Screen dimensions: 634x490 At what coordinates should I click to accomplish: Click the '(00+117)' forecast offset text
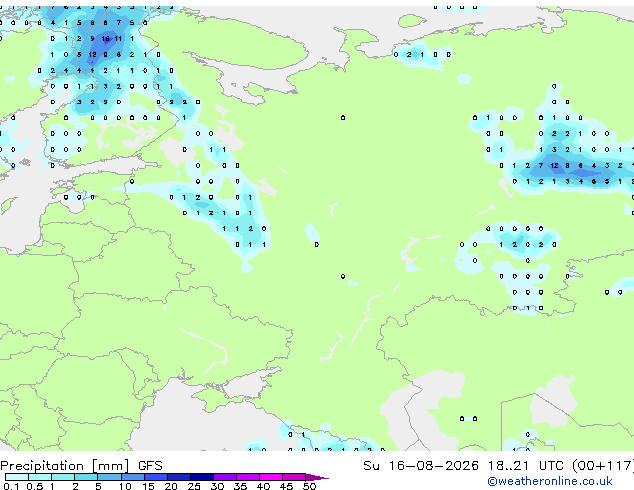[603, 466]
